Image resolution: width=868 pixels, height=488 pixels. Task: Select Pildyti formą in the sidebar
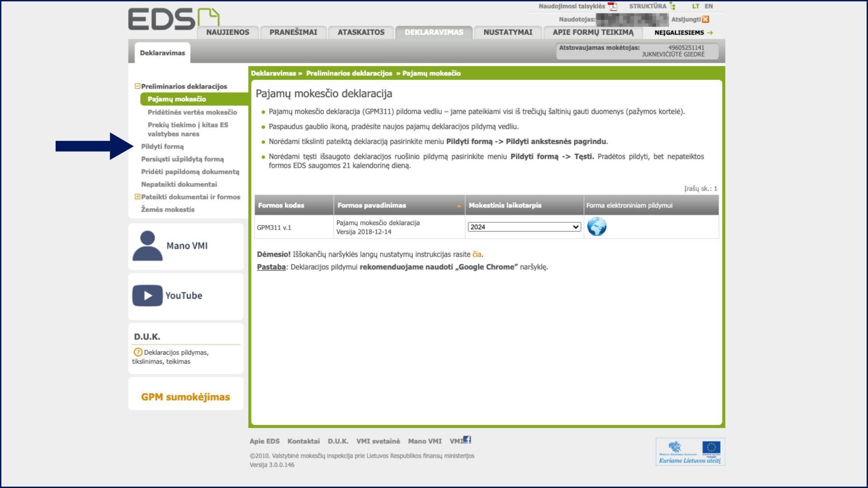tap(162, 146)
